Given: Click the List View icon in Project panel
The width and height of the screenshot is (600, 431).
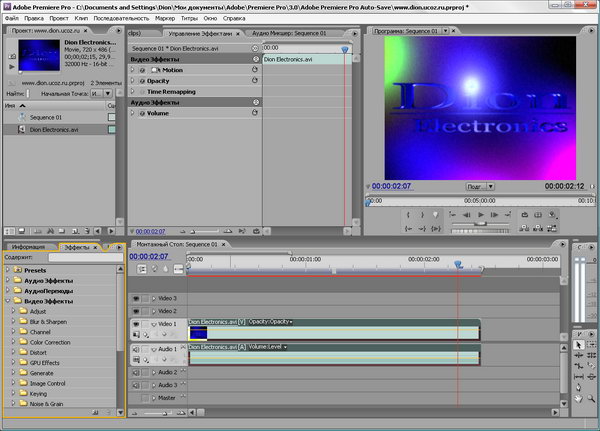Looking at the screenshot, I should coord(9,231).
